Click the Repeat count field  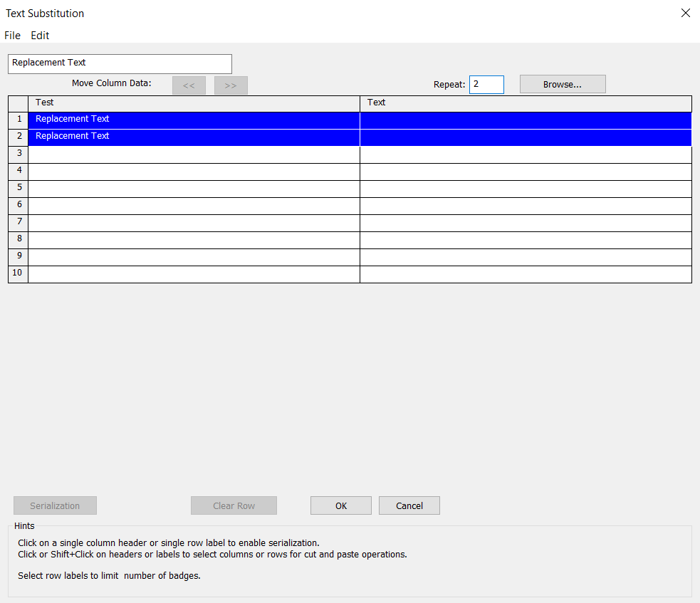[x=486, y=85]
